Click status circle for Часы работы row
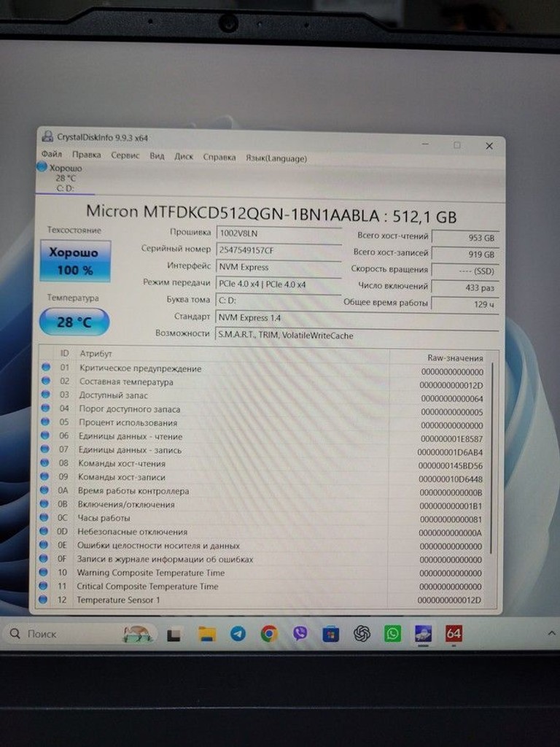This screenshot has height=747, width=560. (x=44, y=517)
